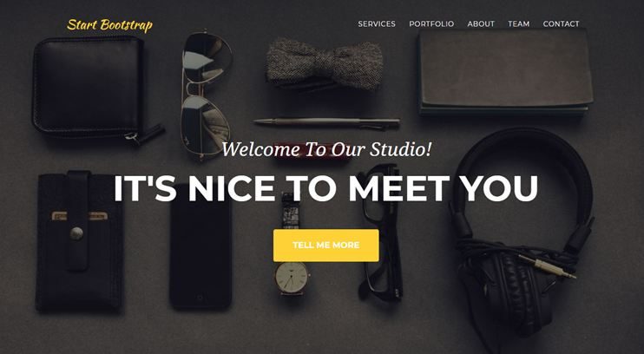
Task: Jump to the Contact section
Action: [561, 23]
